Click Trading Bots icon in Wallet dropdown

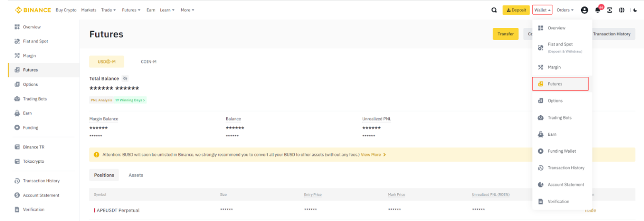tap(541, 118)
